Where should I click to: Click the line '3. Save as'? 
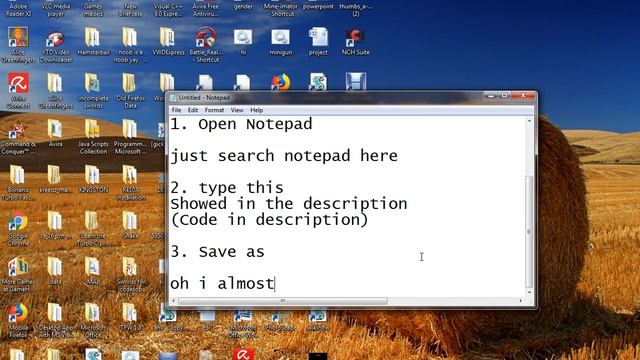coord(218,252)
